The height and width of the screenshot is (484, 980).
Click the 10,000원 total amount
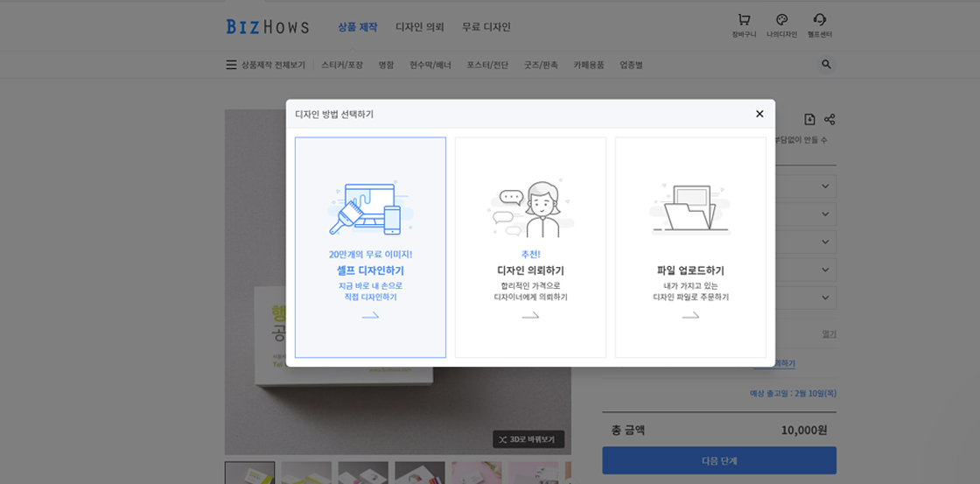coord(804,431)
